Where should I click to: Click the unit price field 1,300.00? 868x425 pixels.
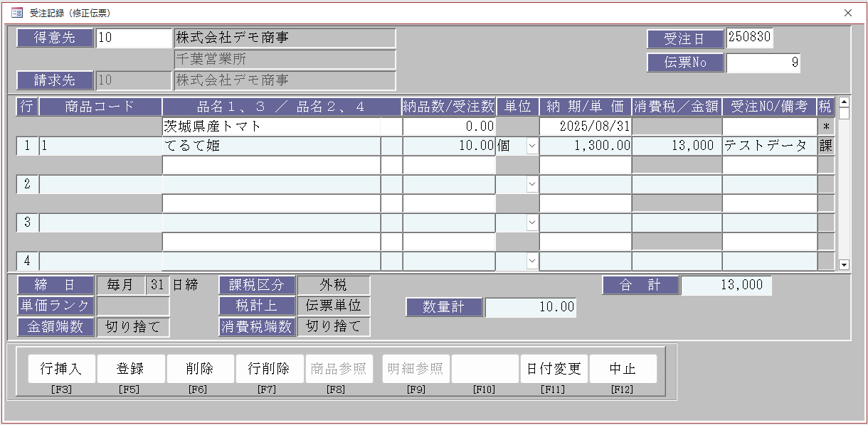pyautogui.click(x=586, y=146)
